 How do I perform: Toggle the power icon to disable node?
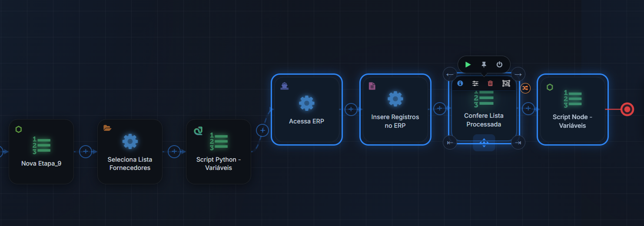tap(499, 64)
